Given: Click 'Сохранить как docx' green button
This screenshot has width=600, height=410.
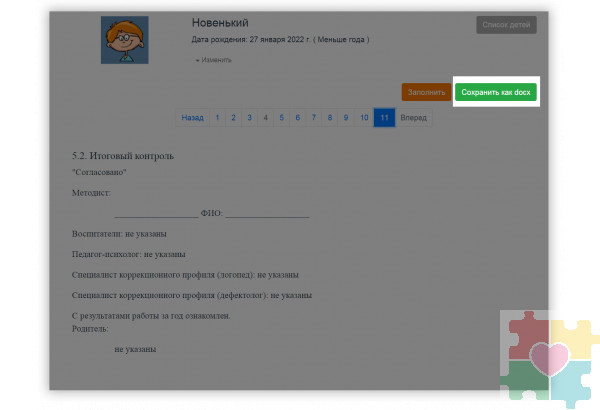Looking at the screenshot, I should pyautogui.click(x=497, y=92).
